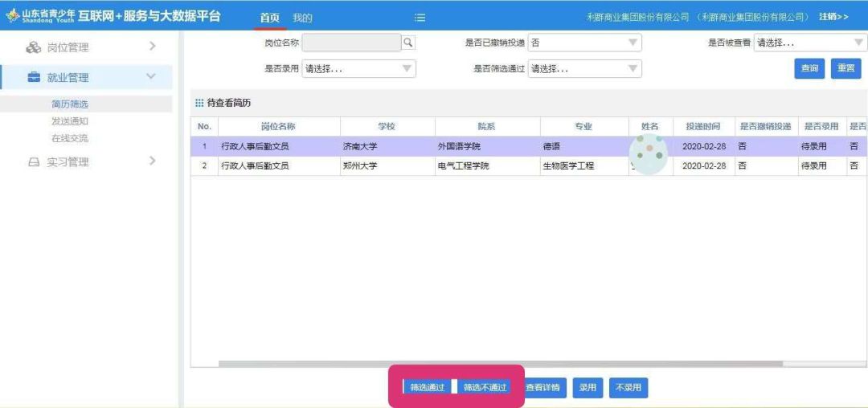868x408 pixels.
Task: Click the 实习管理 sidebar icon
Action: coord(33,162)
